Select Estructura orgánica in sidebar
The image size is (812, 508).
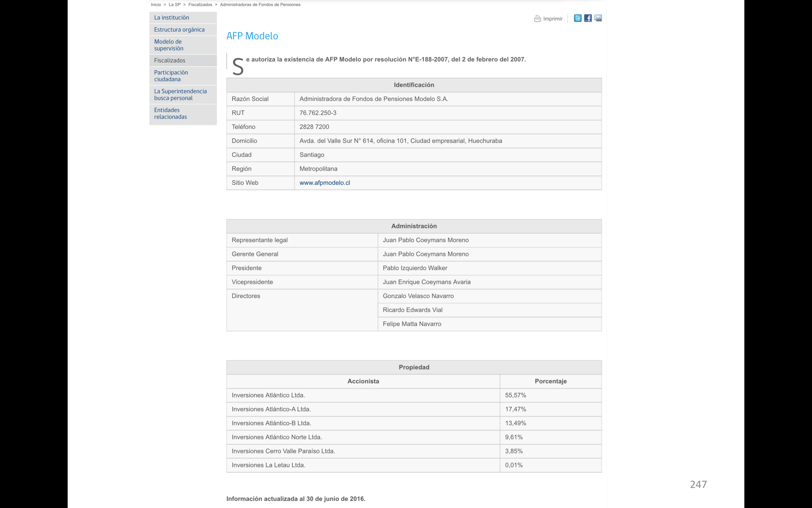179,30
